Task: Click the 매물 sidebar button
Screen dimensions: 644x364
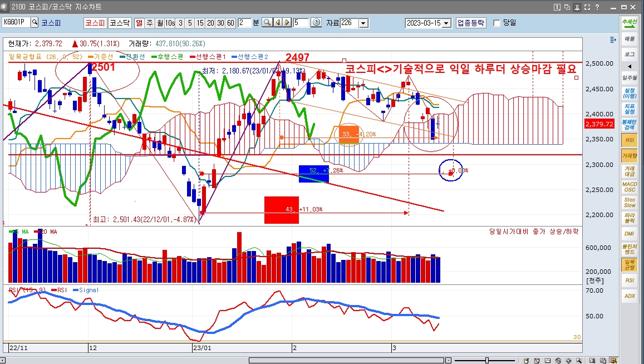Action: [x=629, y=39]
